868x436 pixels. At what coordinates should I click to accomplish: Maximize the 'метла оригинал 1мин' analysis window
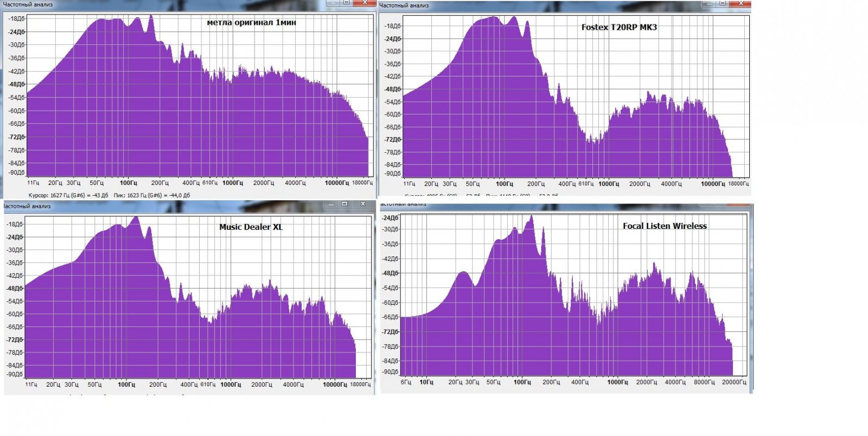pyautogui.click(x=347, y=2)
